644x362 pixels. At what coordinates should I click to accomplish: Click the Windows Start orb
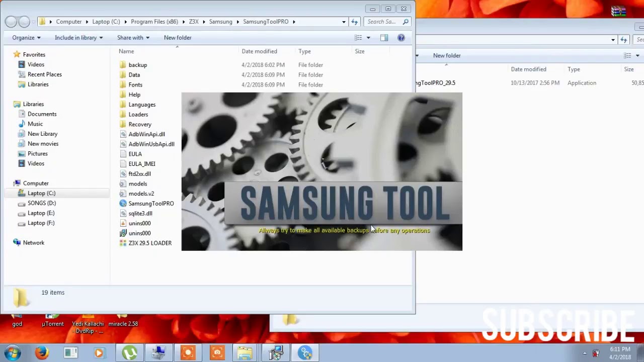(12, 353)
